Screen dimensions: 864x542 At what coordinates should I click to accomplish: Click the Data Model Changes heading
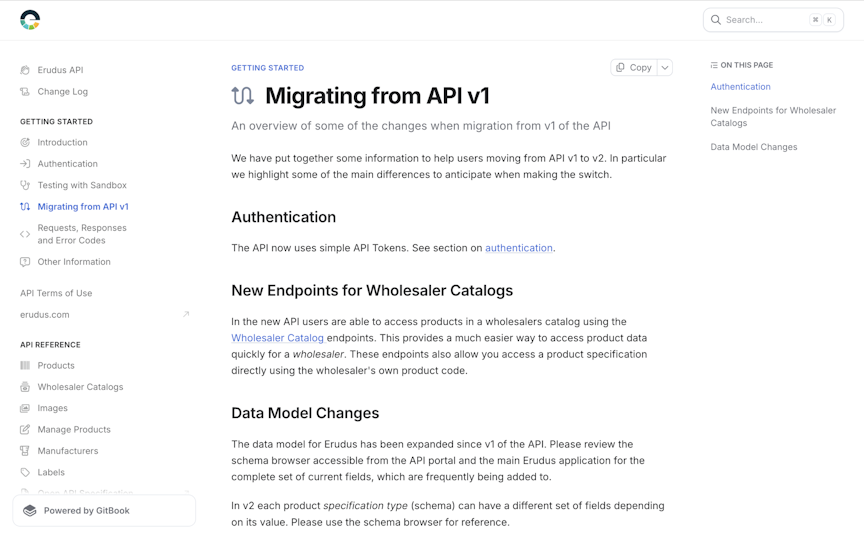[305, 413]
